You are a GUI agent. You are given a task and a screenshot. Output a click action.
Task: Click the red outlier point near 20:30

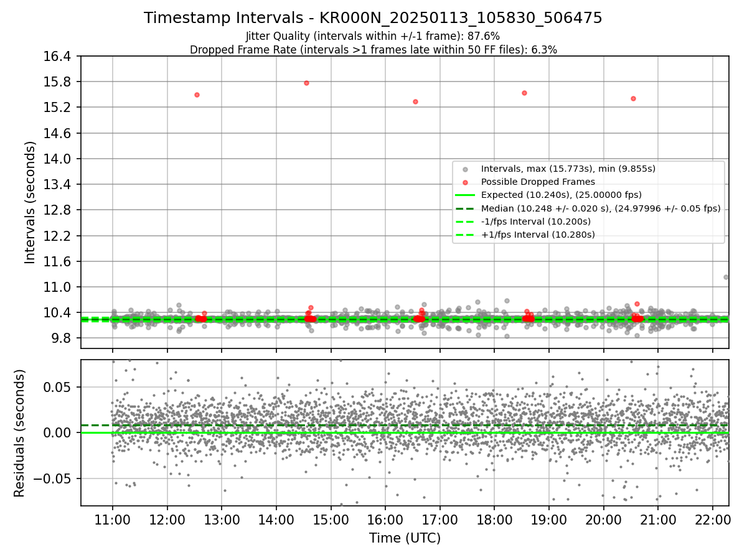tap(633, 98)
